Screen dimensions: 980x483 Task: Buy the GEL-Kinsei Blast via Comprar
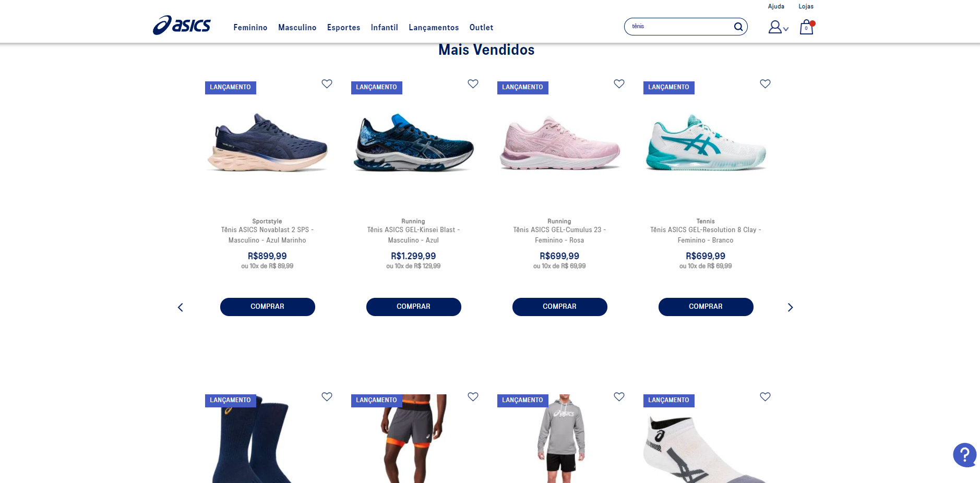[413, 307]
